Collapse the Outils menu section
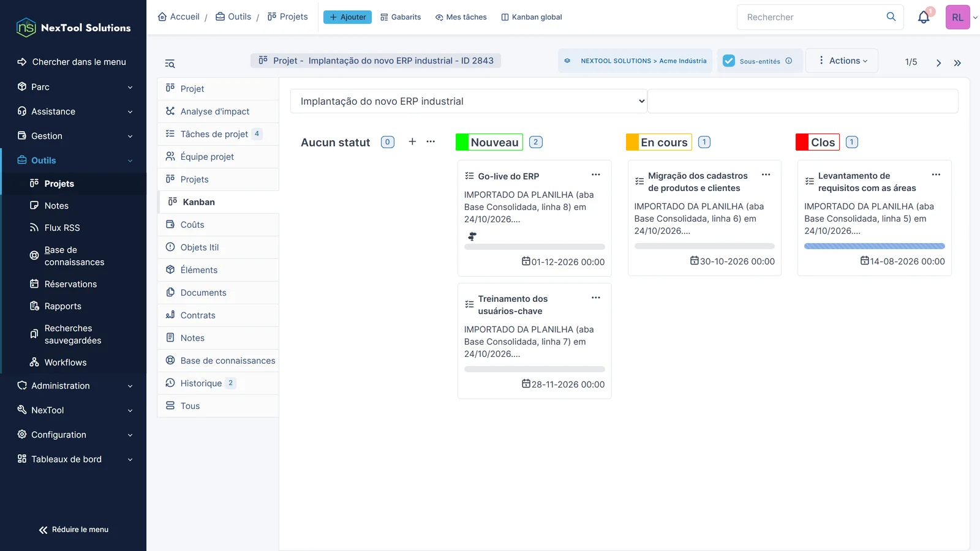Image resolution: width=980 pixels, height=551 pixels. [73, 160]
